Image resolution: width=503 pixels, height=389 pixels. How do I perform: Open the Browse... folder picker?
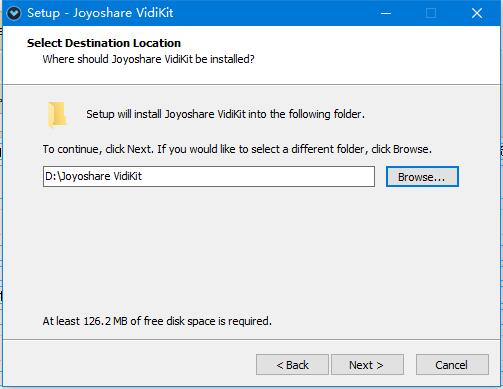pos(422,177)
